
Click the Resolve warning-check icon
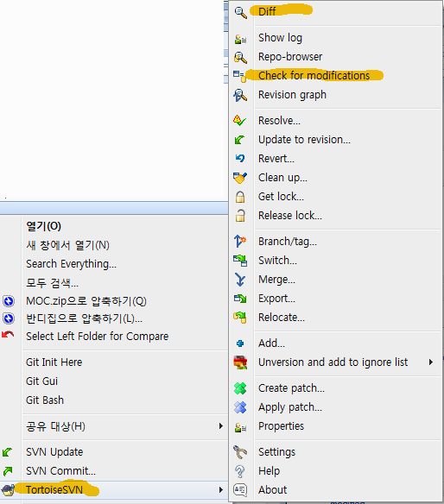click(x=239, y=121)
